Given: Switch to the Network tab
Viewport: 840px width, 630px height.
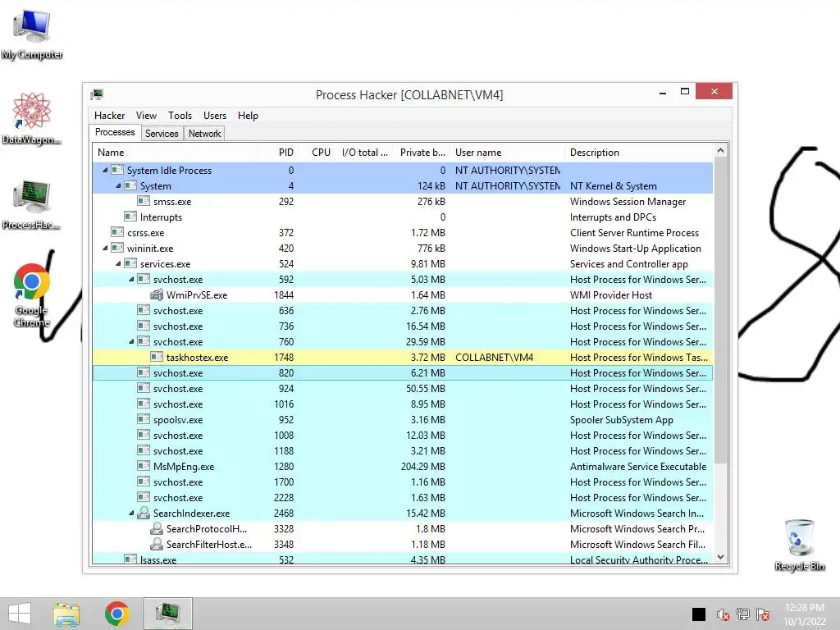Looking at the screenshot, I should pos(204,134).
